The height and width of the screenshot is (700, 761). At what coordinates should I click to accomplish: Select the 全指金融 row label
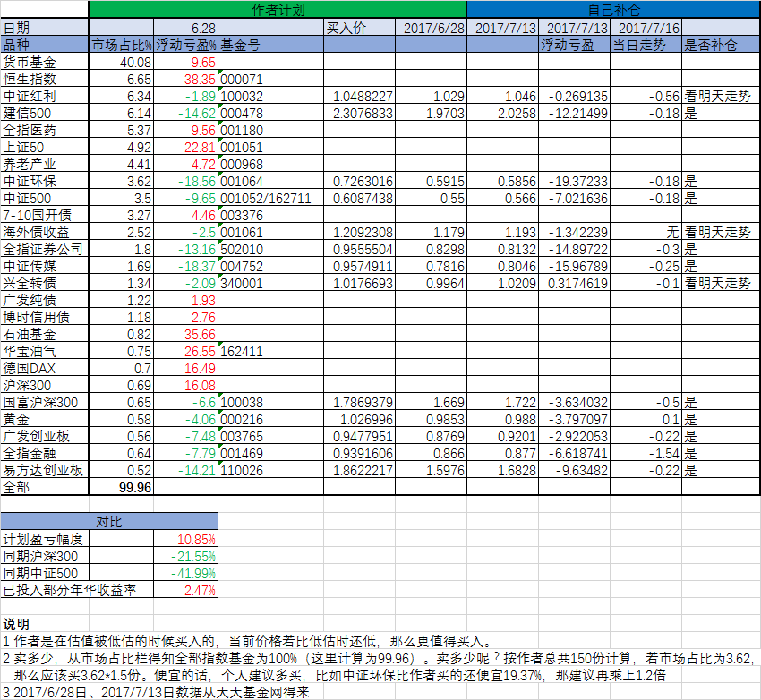pos(44,452)
